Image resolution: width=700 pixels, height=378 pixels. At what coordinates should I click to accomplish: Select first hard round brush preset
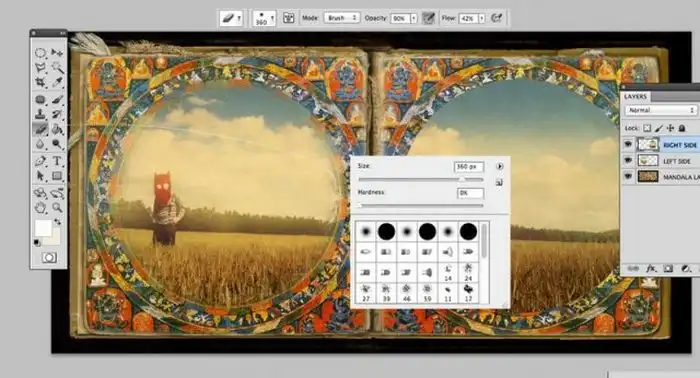pos(386,232)
